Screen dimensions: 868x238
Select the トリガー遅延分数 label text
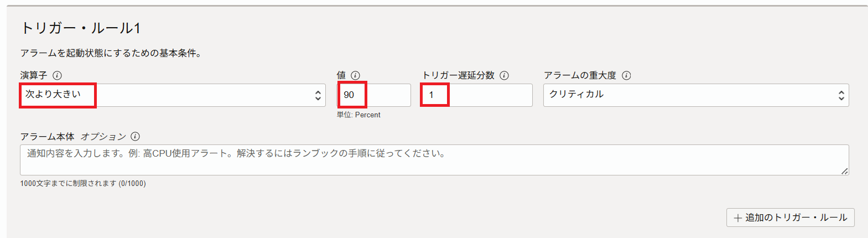pyautogui.click(x=458, y=75)
